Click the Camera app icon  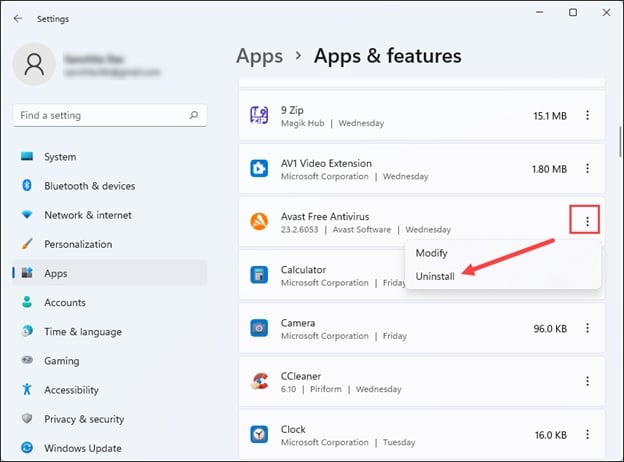259,328
